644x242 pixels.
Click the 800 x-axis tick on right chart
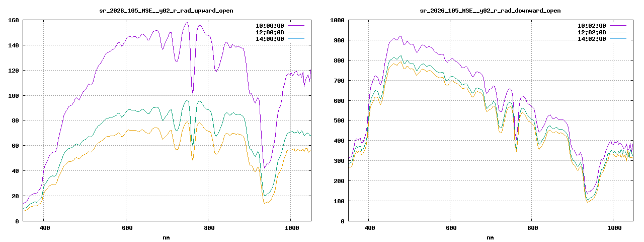[532, 228]
